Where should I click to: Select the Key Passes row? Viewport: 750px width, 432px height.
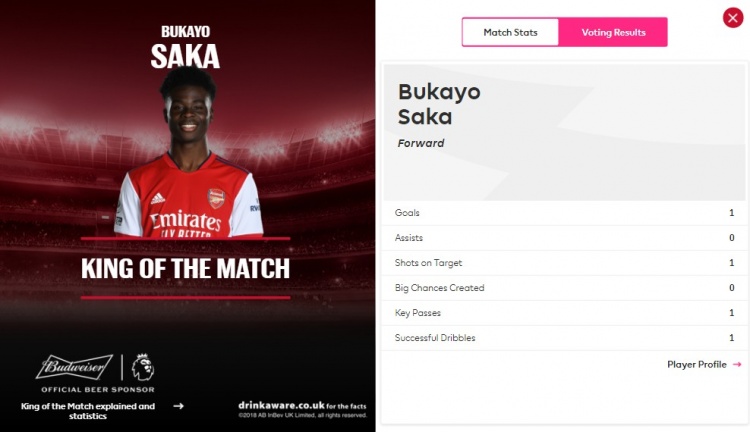pos(564,313)
